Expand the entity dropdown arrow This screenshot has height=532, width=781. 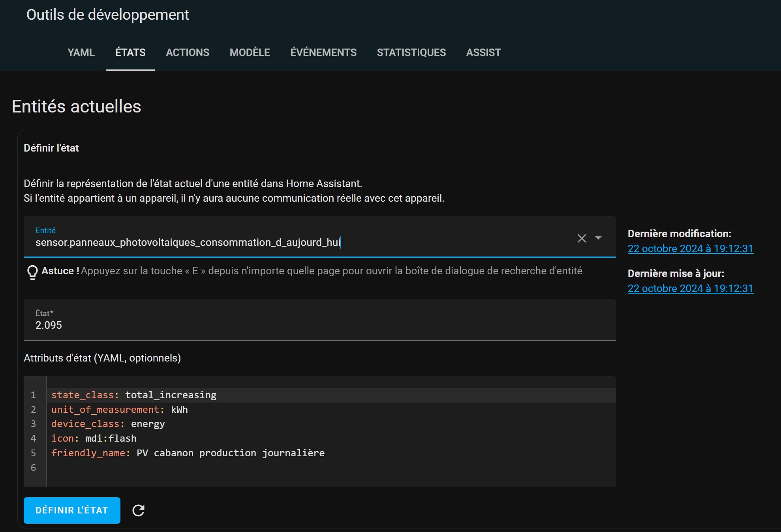tap(598, 238)
